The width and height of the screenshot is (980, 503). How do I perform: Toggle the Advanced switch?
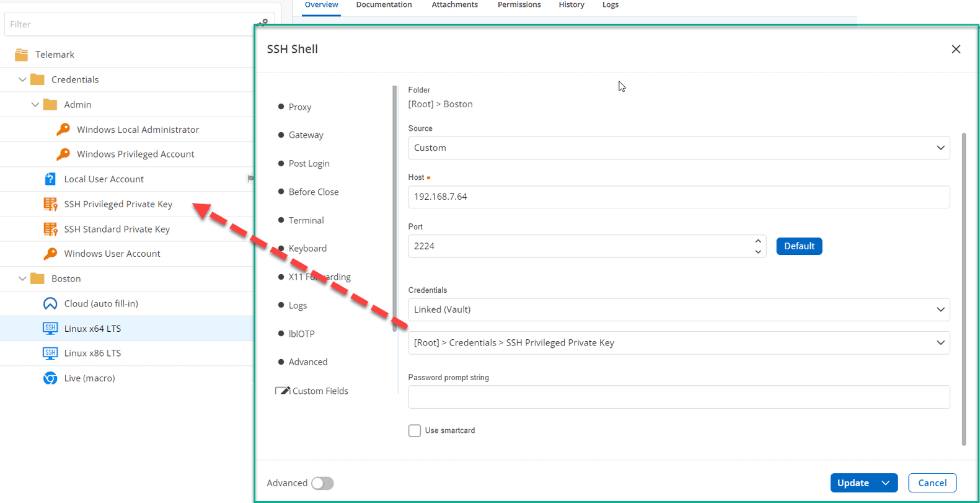coord(322,483)
